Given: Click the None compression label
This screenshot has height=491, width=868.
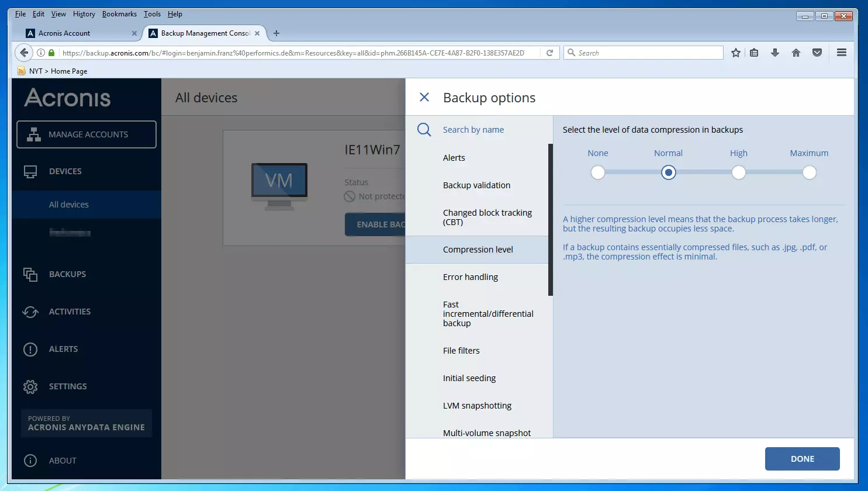Looking at the screenshot, I should [597, 153].
